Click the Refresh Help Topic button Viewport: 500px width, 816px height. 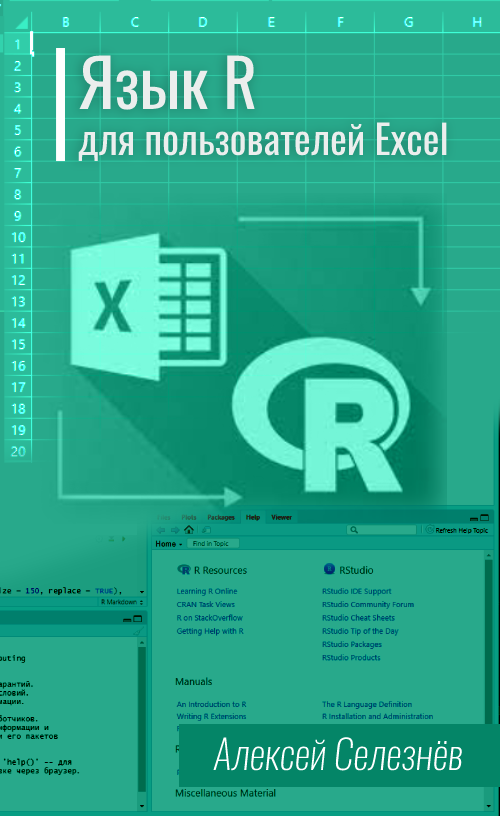point(457,530)
